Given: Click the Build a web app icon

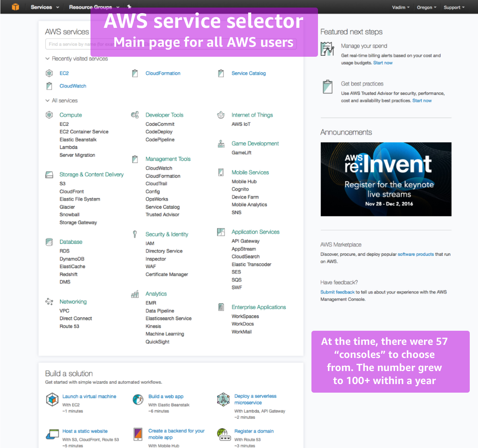Looking at the screenshot, I should point(138,400).
